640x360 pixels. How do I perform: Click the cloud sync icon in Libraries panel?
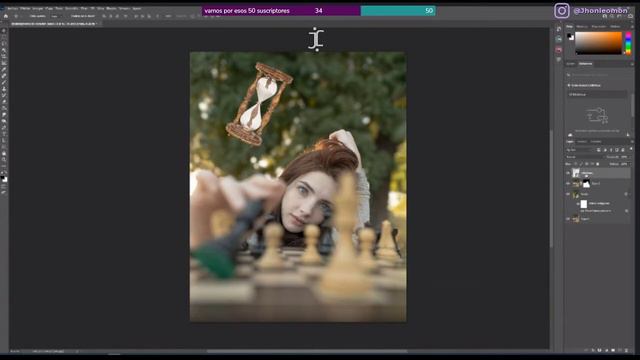pyautogui.click(x=570, y=135)
